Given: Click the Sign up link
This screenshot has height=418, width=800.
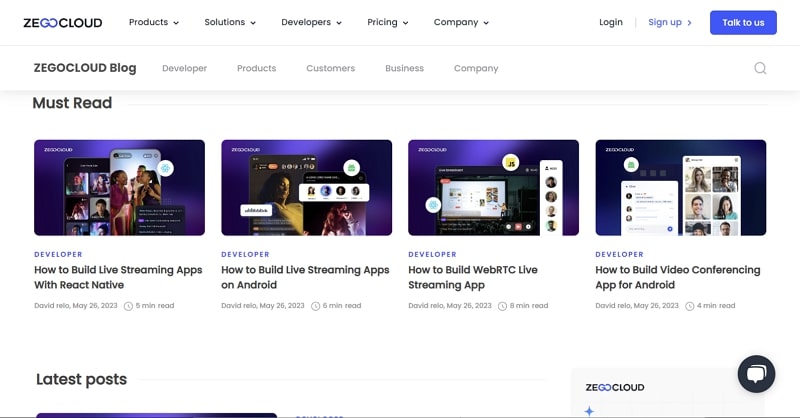Looking at the screenshot, I should [670, 22].
